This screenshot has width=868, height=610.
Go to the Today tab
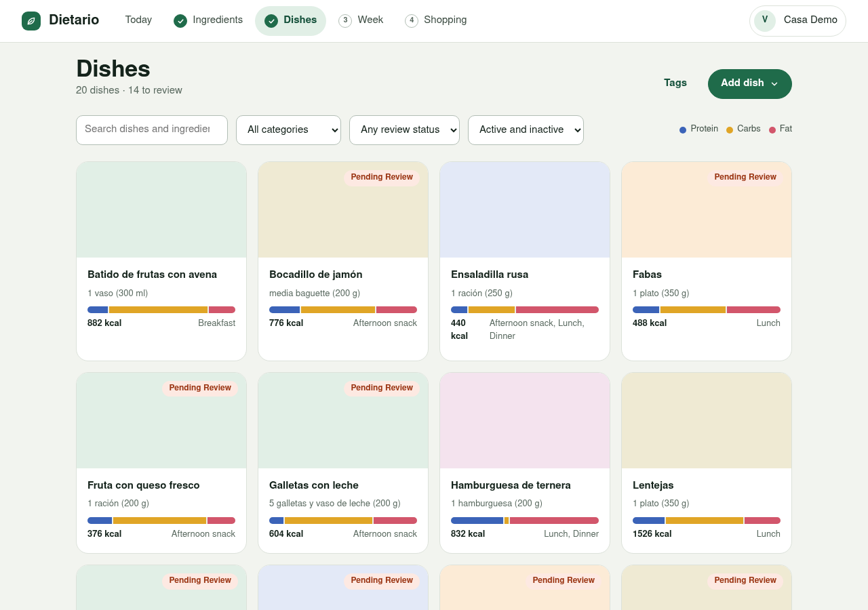[x=138, y=20]
